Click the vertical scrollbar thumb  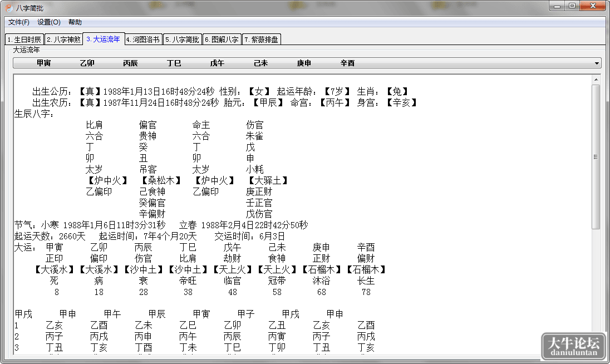(596, 157)
